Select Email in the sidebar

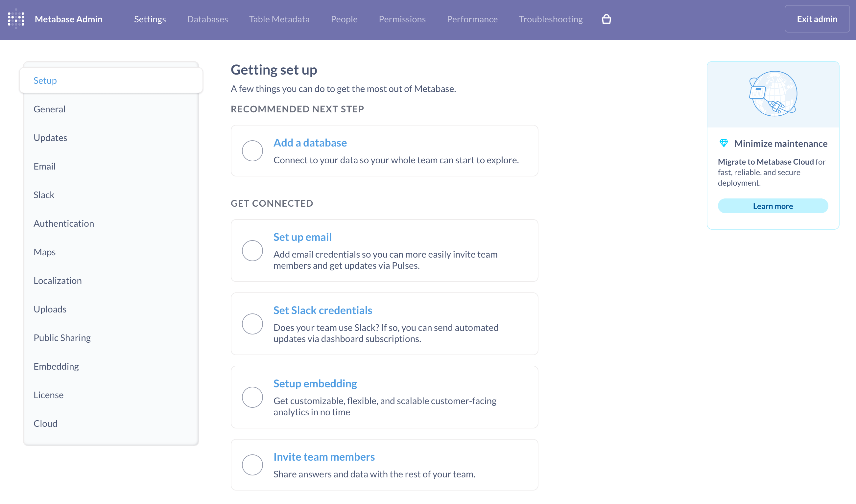(111, 166)
